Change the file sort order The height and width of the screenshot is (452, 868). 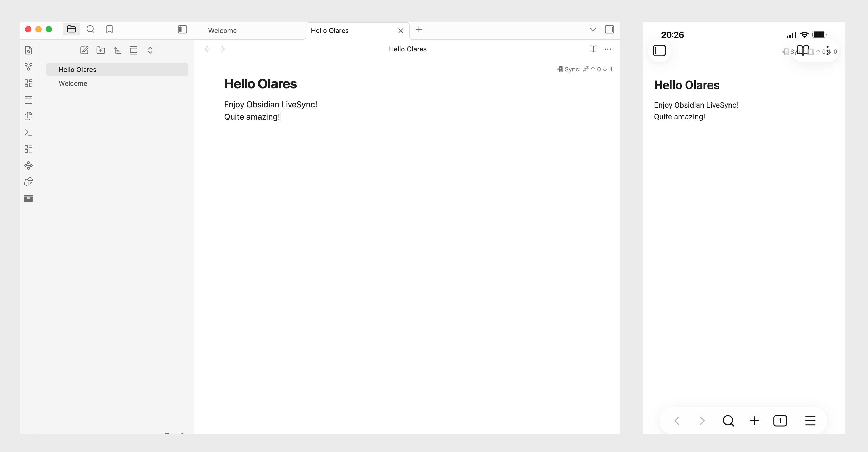point(117,51)
